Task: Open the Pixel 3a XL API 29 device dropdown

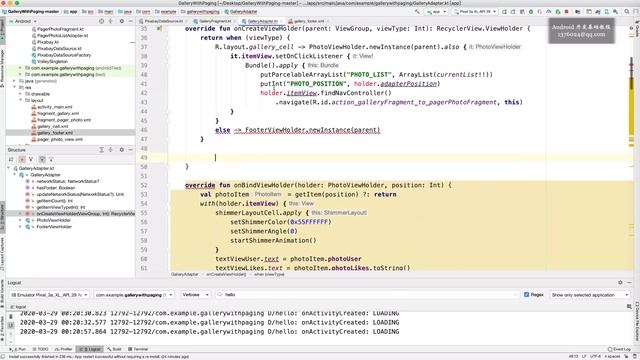Action: click(x=475, y=12)
